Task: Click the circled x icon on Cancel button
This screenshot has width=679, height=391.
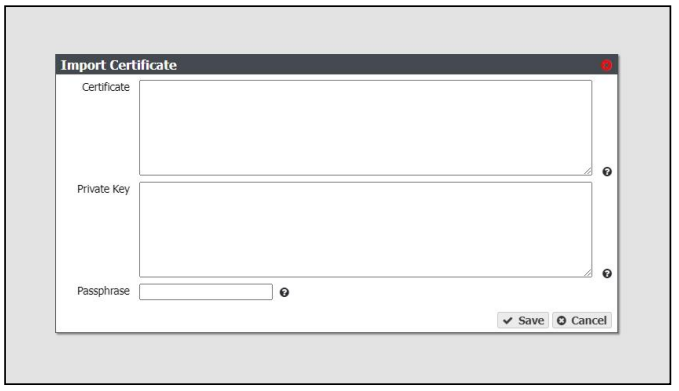Action: (561, 321)
